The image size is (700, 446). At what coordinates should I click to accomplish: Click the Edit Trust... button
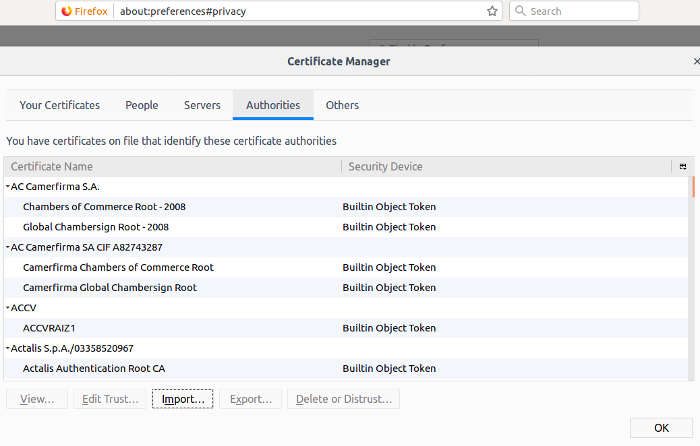(x=110, y=399)
